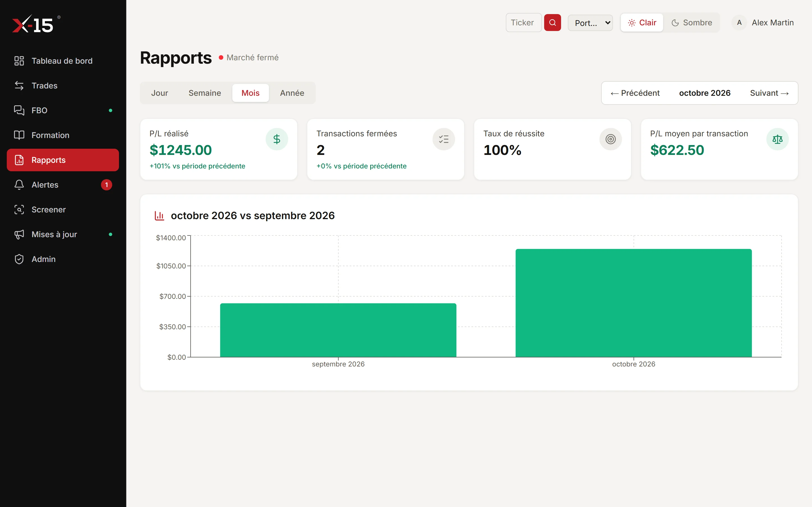Select the Semaine period tab

(205, 93)
